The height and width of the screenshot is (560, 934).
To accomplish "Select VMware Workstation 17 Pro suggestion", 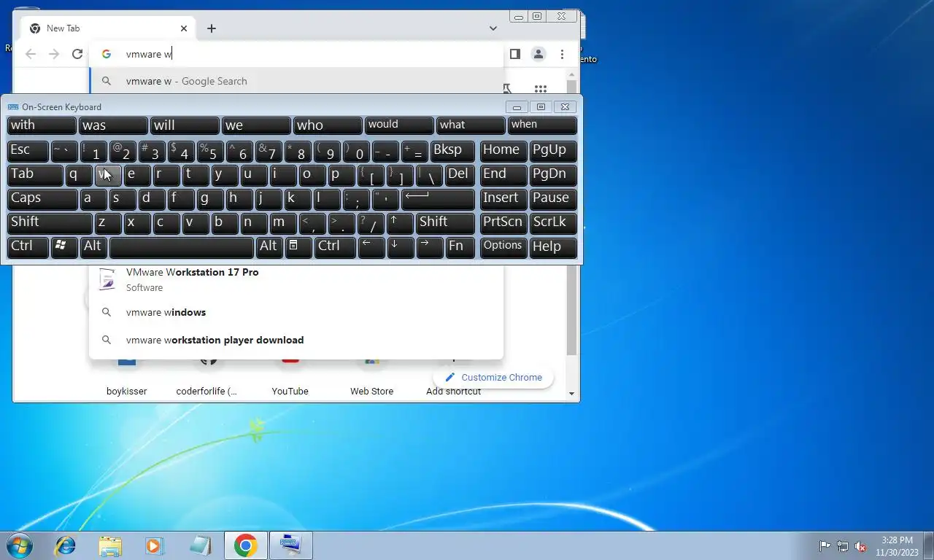I will point(296,279).
